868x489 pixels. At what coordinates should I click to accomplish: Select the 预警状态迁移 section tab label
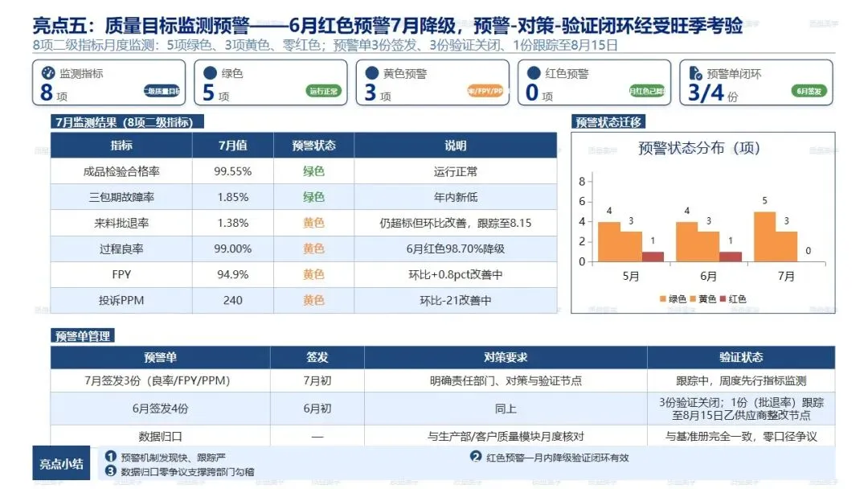[608, 121]
